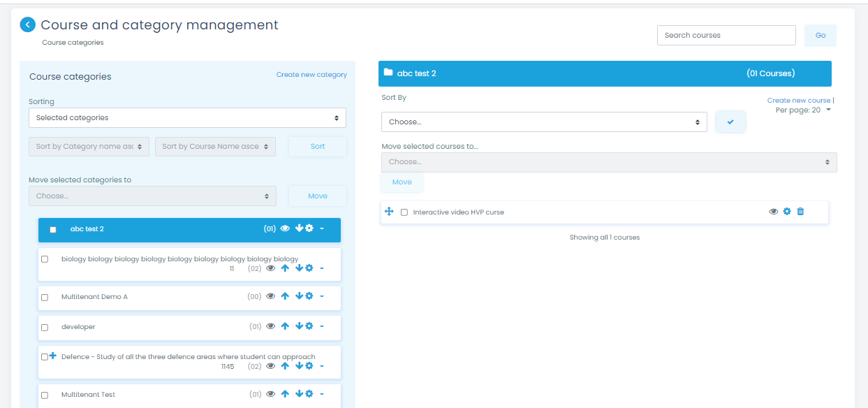This screenshot has height=408, width=868.
Task: Open gear menu for Multitenant Test category
Action: (309, 395)
